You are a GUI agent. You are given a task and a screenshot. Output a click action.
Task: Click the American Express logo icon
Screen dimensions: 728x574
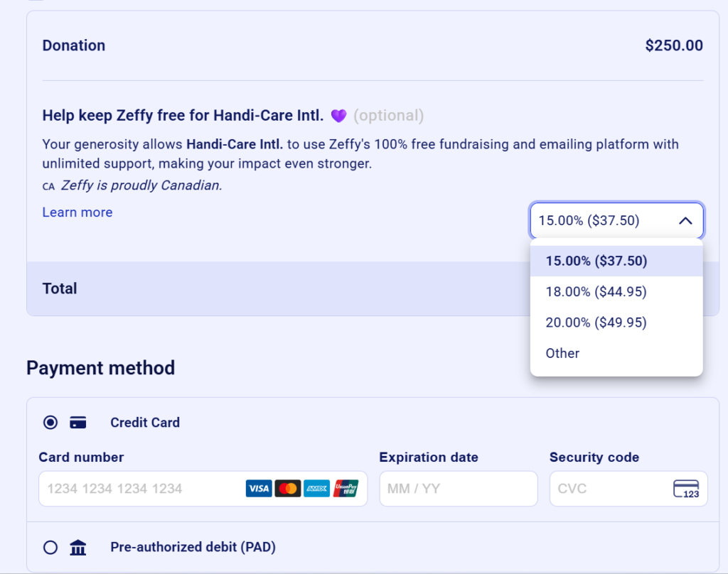click(316, 488)
